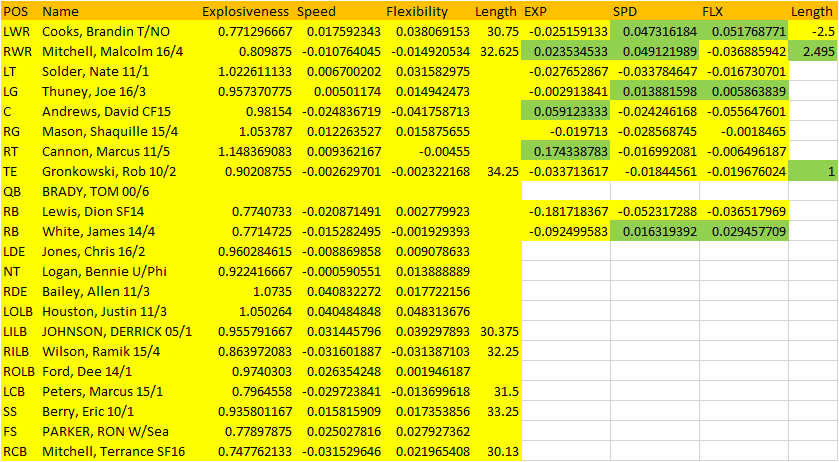This screenshot has height=462, width=839.
Task: Select the green cell 0.051768771
Action: click(743, 32)
